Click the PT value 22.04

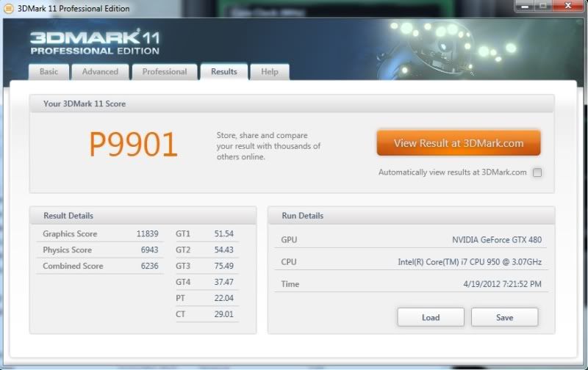[224, 298]
